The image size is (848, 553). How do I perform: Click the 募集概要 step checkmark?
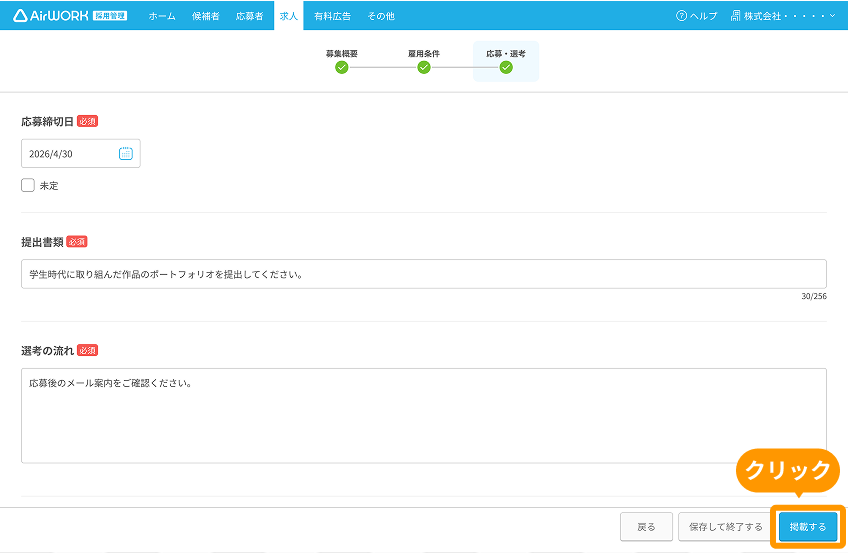tap(341, 68)
